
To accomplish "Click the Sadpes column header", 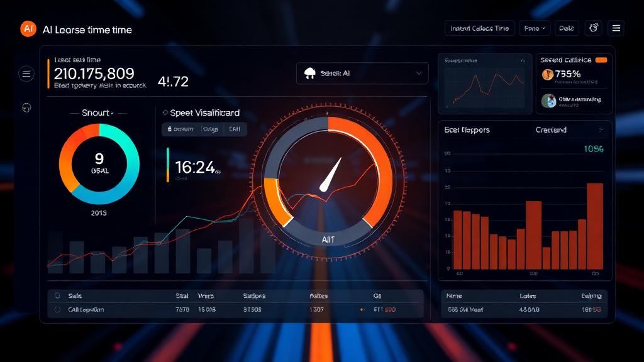I will [x=254, y=295].
